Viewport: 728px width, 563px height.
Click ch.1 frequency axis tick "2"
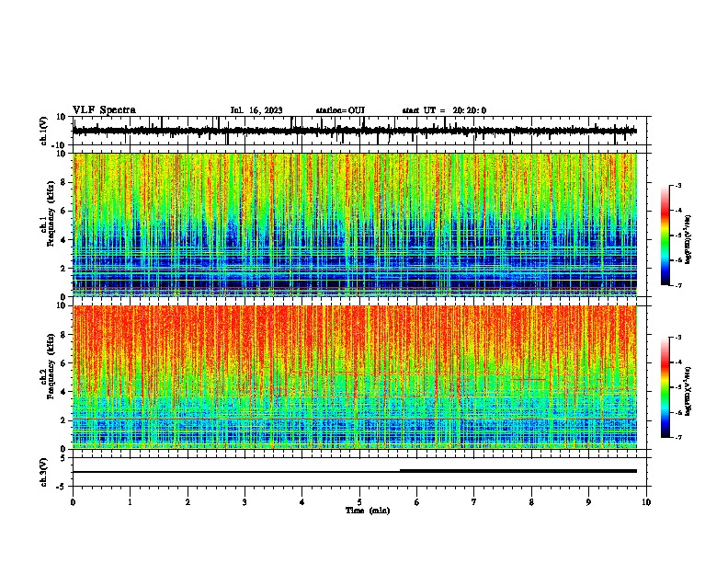pos(63,269)
